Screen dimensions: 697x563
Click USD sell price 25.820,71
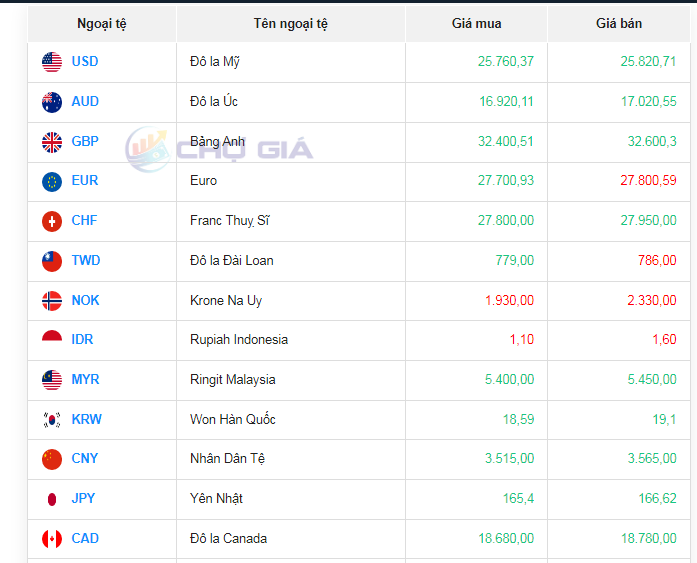(649, 61)
